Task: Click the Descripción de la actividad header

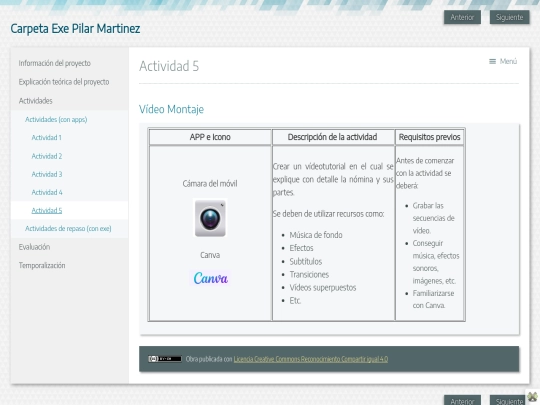Action: pyautogui.click(x=332, y=137)
